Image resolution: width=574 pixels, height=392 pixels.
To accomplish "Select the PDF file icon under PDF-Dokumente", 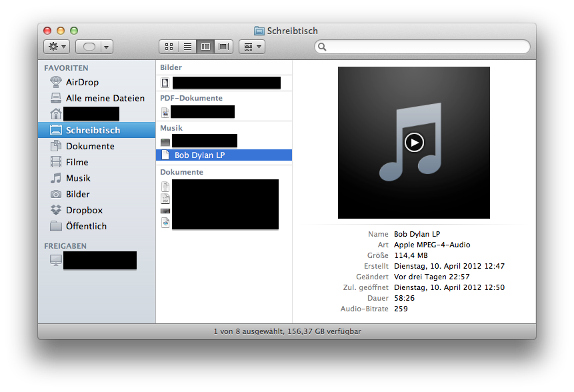I will click(x=165, y=113).
